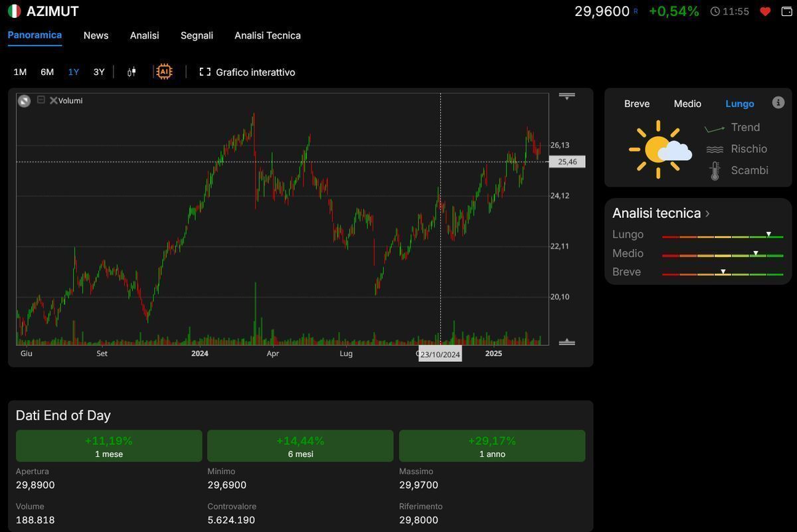Click the Italian flag icon beside AZIMUT
Screen dimensions: 797x532
coord(14,11)
